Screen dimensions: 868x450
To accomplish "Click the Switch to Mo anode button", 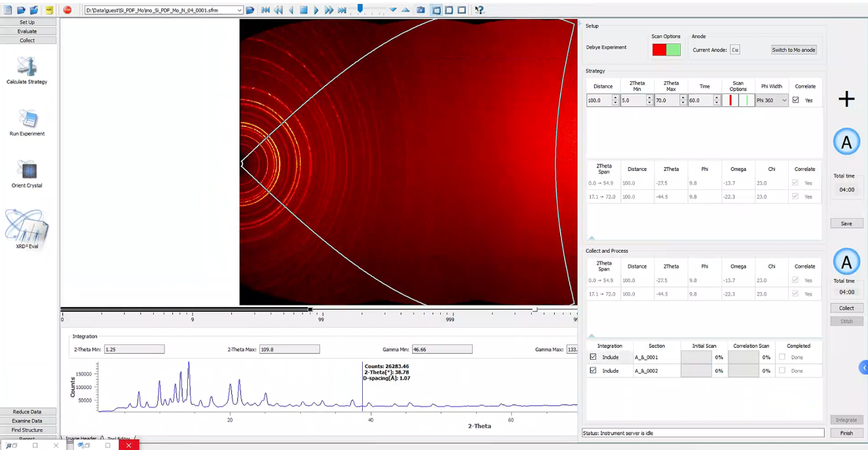I will (x=793, y=49).
